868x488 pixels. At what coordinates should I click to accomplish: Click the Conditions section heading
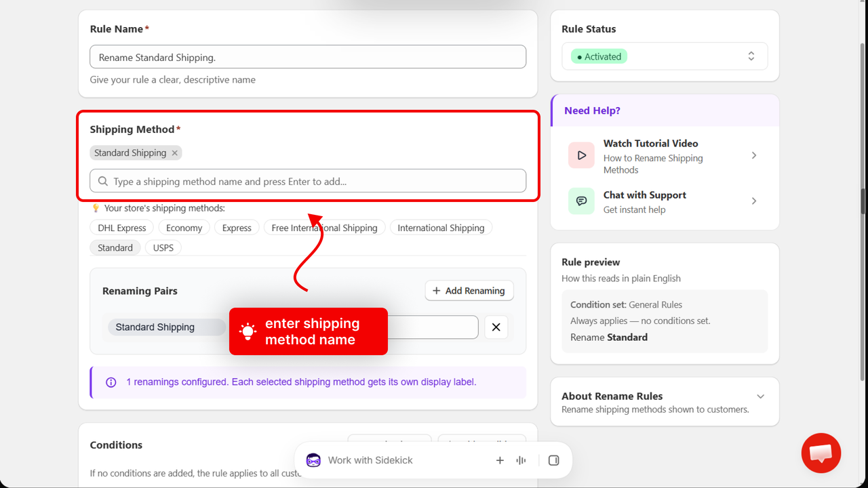[x=116, y=445]
